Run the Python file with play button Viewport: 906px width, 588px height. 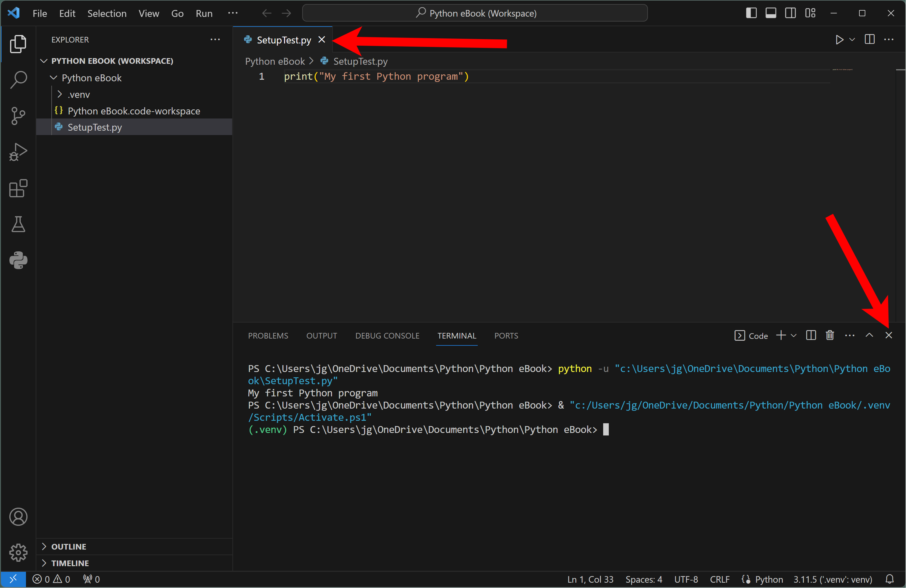click(x=839, y=40)
